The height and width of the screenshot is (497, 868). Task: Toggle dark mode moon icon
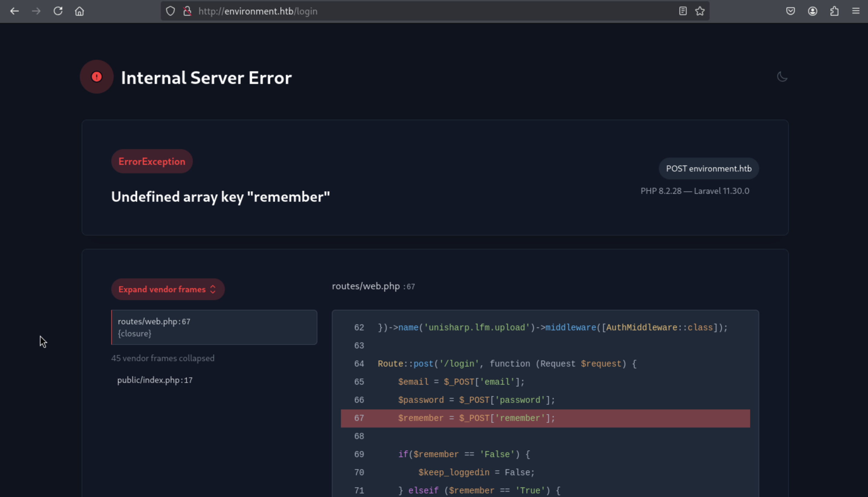pyautogui.click(x=782, y=76)
